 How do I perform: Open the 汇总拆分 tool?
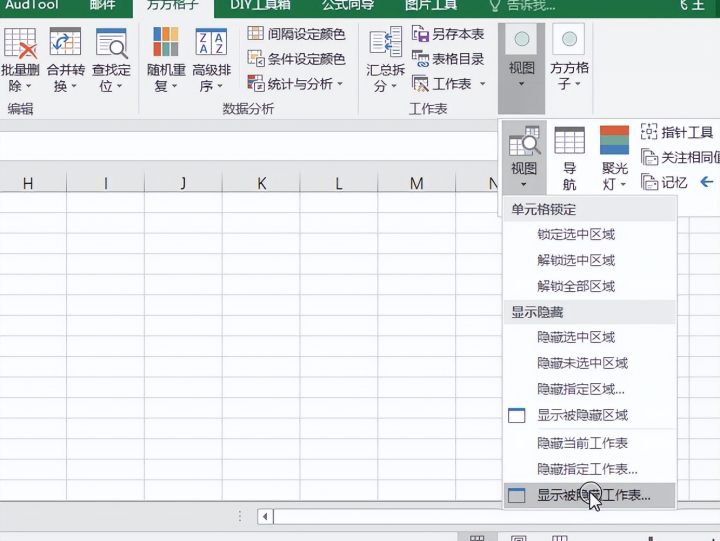[386, 60]
